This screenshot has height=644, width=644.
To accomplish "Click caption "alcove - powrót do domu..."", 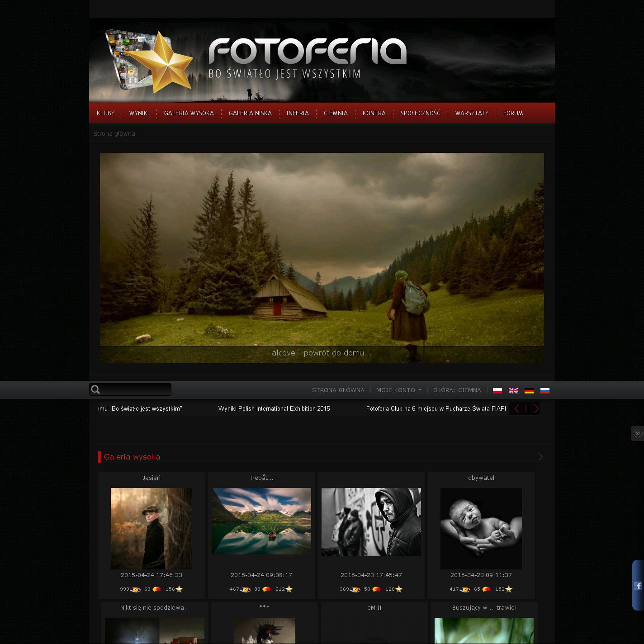I will tap(322, 353).
